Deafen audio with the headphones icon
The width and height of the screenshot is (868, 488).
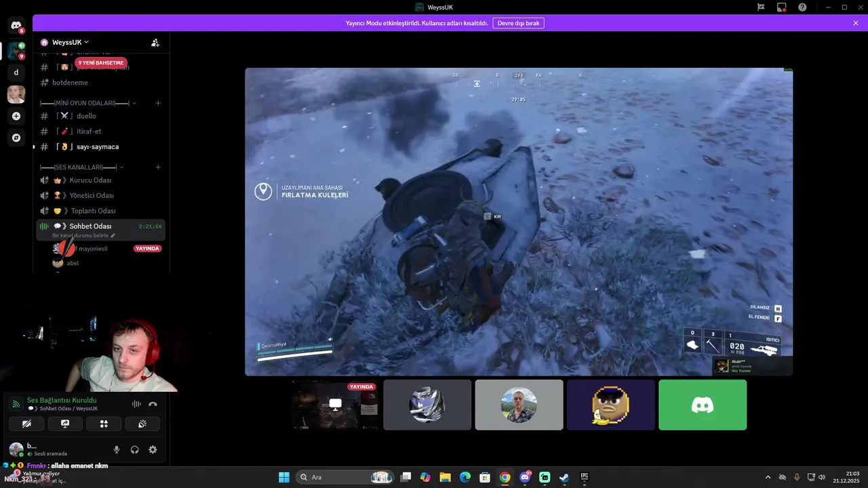tap(134, 449)
